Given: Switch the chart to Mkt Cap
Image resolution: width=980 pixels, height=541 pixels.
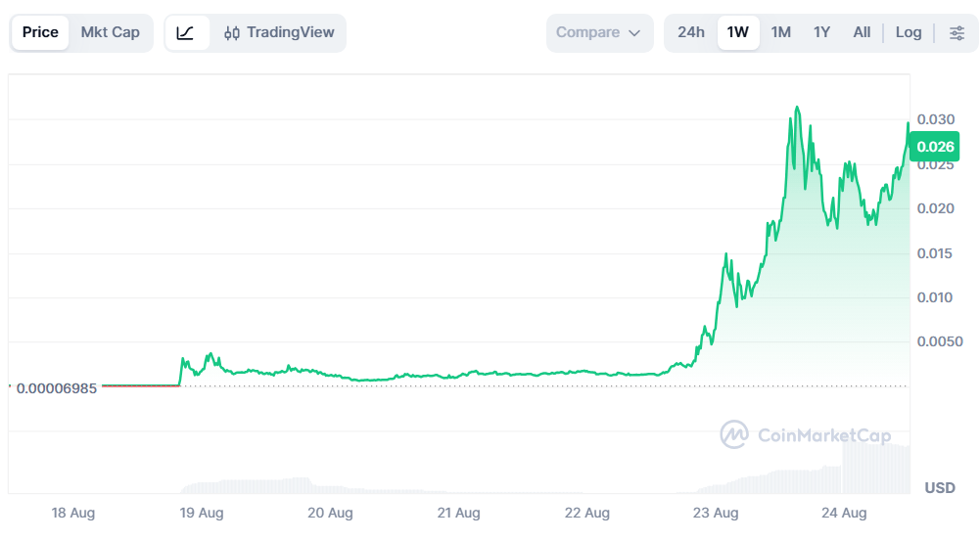Looking at the screenshot, I should (110, 32).
